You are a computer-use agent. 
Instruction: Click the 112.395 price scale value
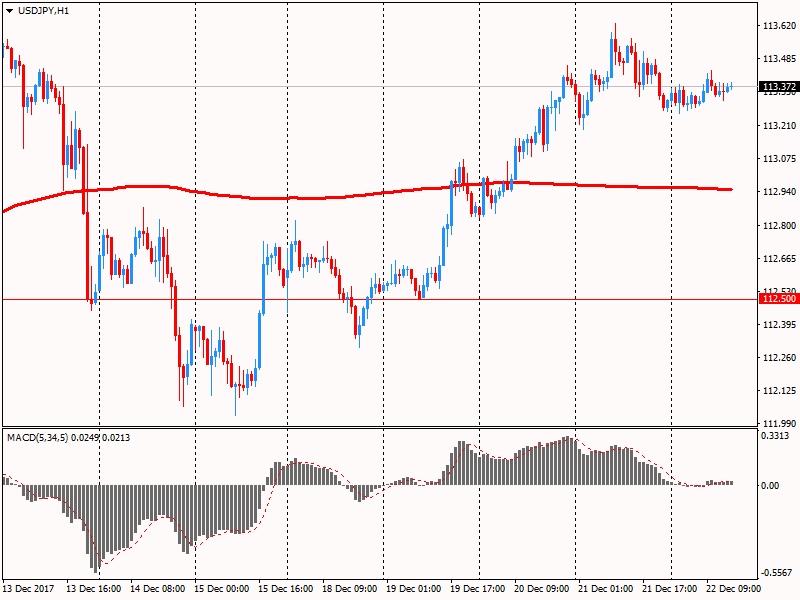(779, 325)
